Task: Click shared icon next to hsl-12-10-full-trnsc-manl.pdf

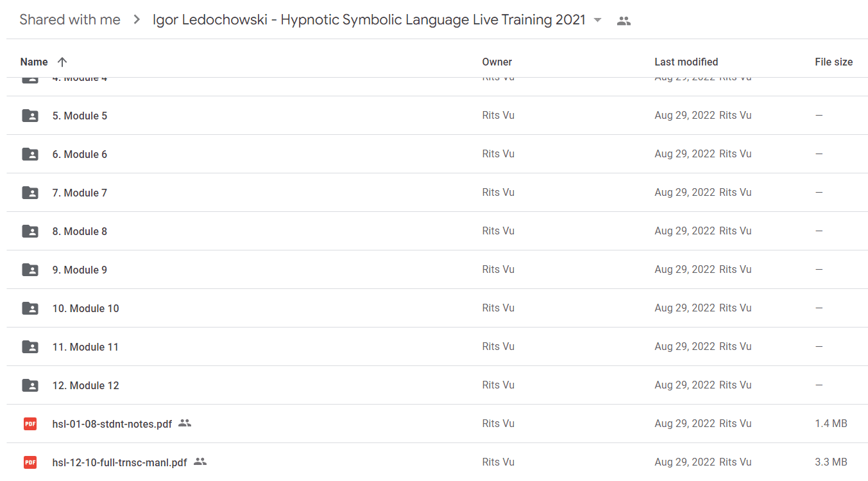Action: [x=200, y=462]
